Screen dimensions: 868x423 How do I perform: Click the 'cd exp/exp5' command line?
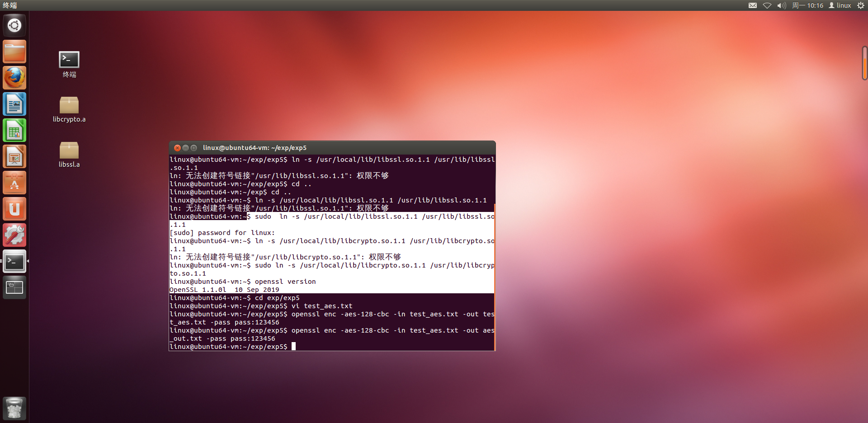point(235,298)
